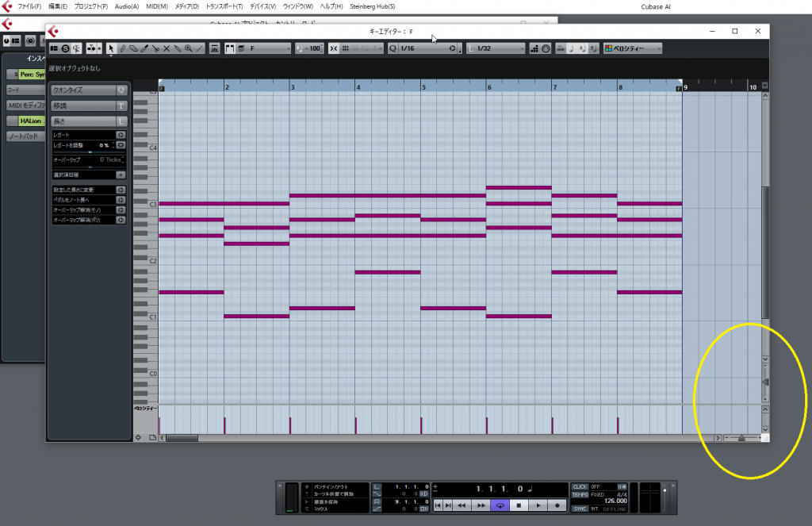812x526 pixels.
Task: Open the トランスポート(T) menu
Action: [x=224, y=6]
